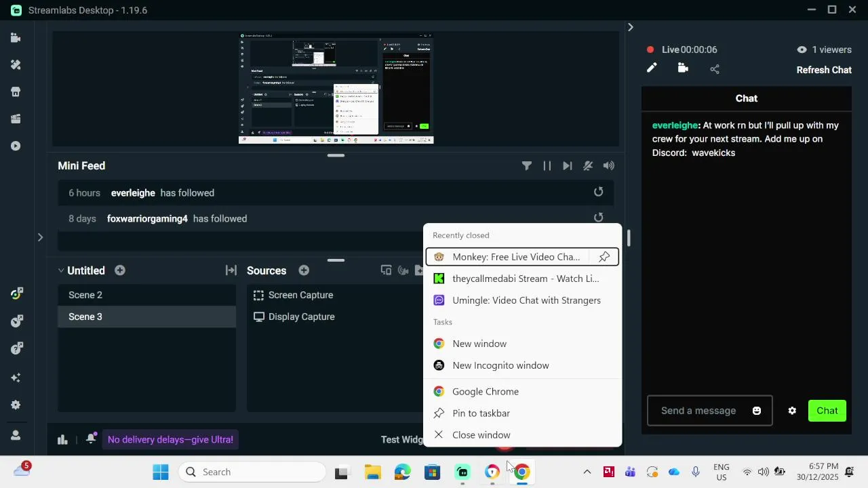This screenshot has width=868, height=488.
Task: Open performance stats bar chart icon
Action: (x=62, y=440)
